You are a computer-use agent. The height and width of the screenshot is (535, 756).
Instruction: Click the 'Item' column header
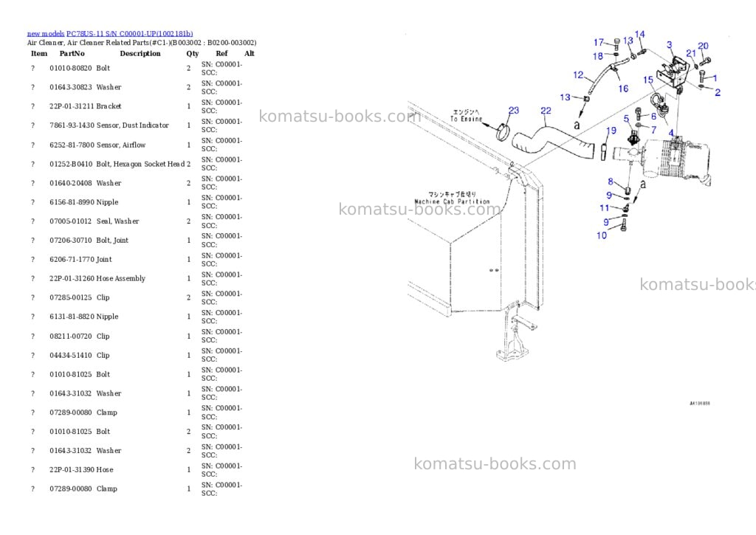(39, 53)
